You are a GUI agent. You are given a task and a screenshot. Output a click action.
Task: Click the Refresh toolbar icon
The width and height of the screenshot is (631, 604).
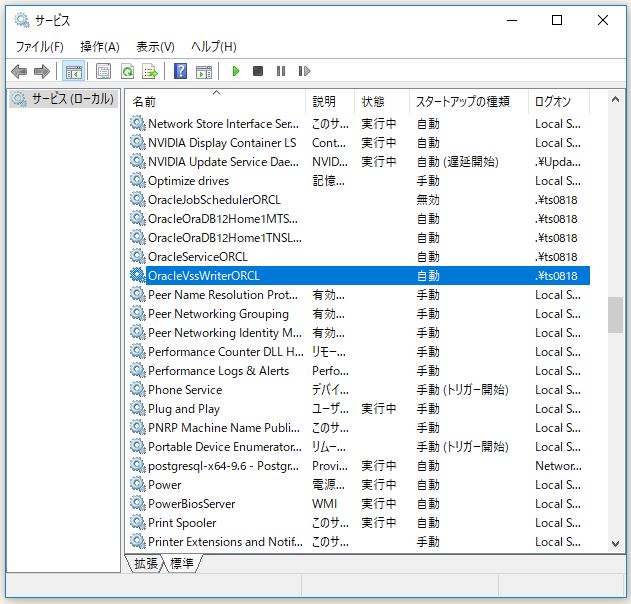(x=127, y=72)
